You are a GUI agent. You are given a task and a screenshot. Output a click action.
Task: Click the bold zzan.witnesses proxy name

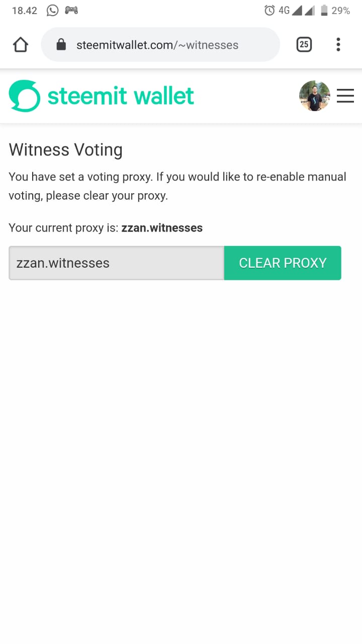click(162, 228)
